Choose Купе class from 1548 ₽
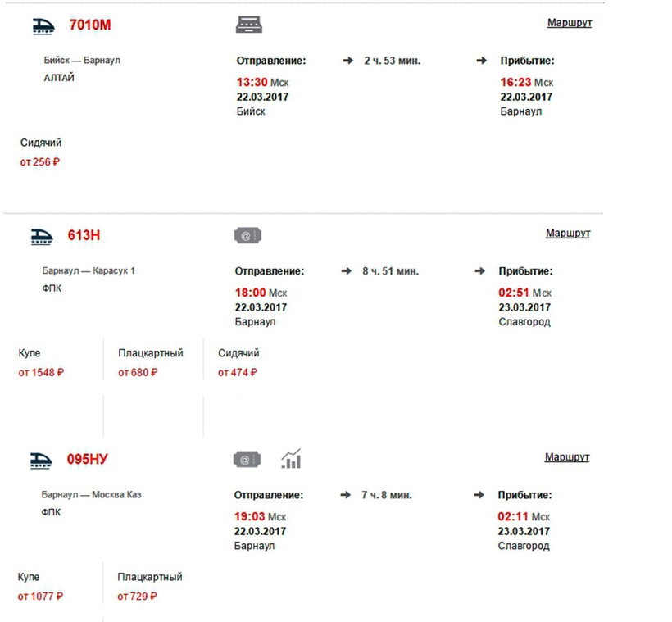 pyautogui.click(x=41, y=363)
